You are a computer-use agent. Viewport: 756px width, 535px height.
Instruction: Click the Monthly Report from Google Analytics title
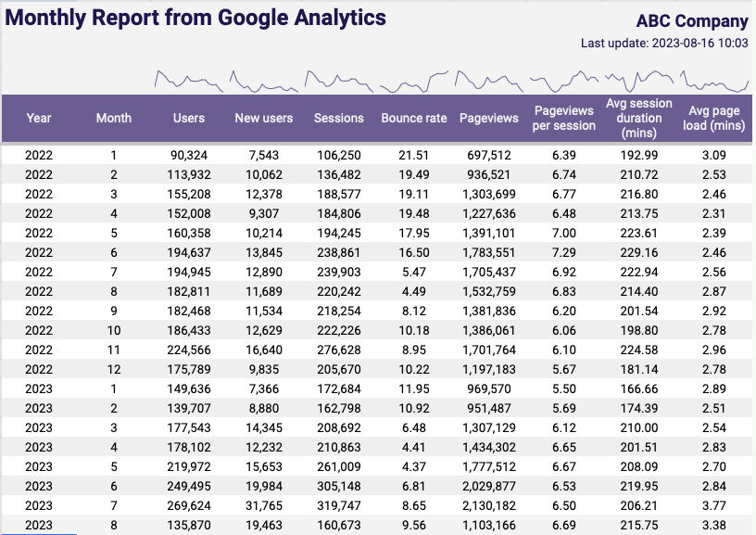196,19
